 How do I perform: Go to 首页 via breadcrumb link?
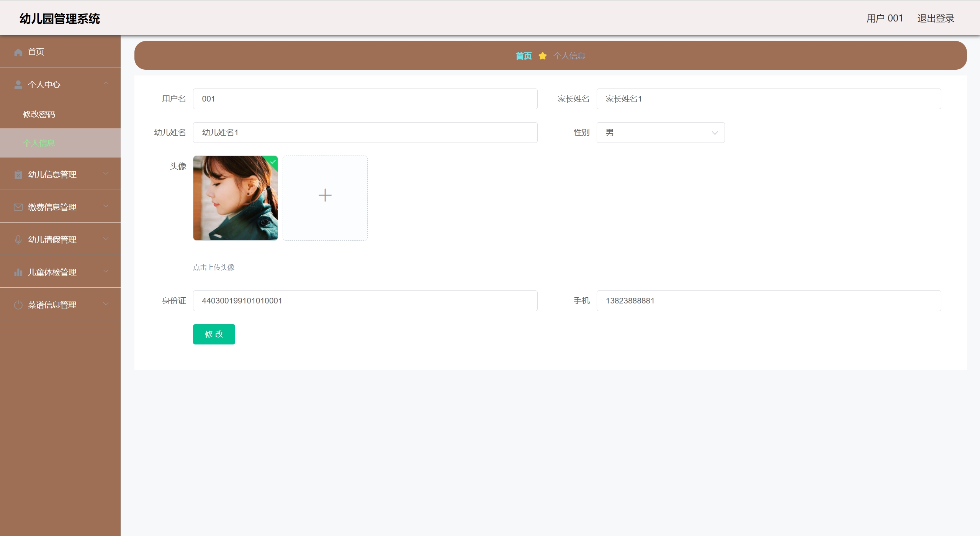point(523,56)
